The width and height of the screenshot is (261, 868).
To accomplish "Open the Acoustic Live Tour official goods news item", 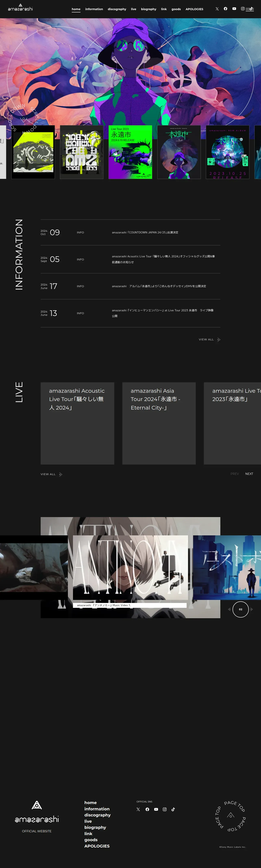I will point(130,259).
